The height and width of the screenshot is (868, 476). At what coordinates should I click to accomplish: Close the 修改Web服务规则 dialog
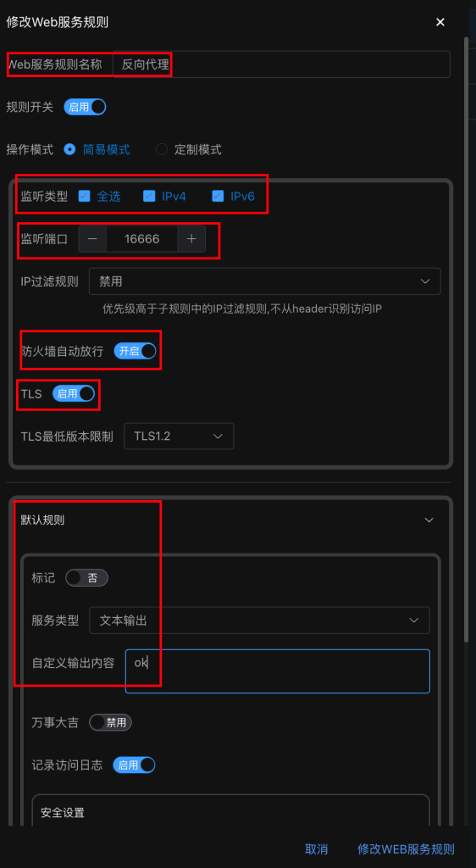click(440, 22)
